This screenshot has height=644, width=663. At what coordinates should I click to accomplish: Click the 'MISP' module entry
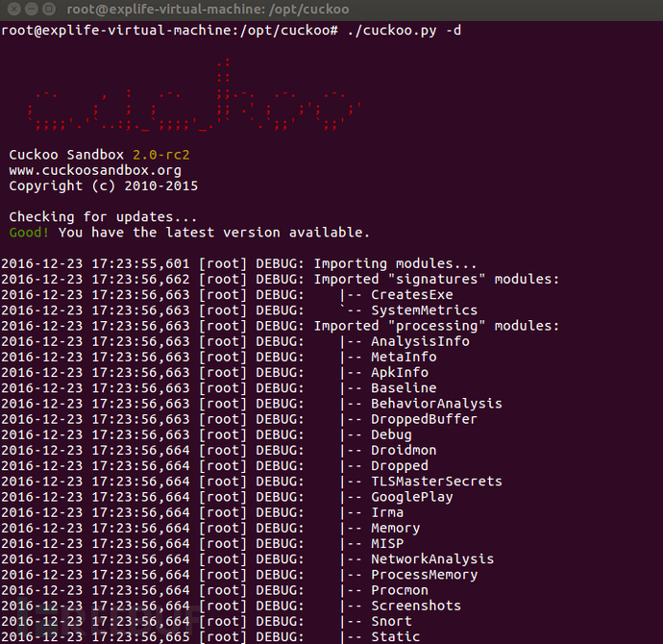pos(387,543)
